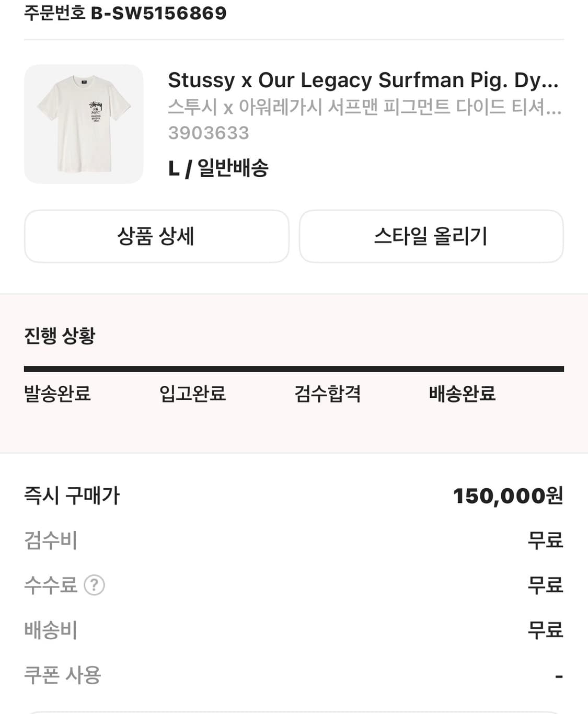Tap the 스타일 올리기 button
The width and height of the screenshot is (588, 714).
431,236
